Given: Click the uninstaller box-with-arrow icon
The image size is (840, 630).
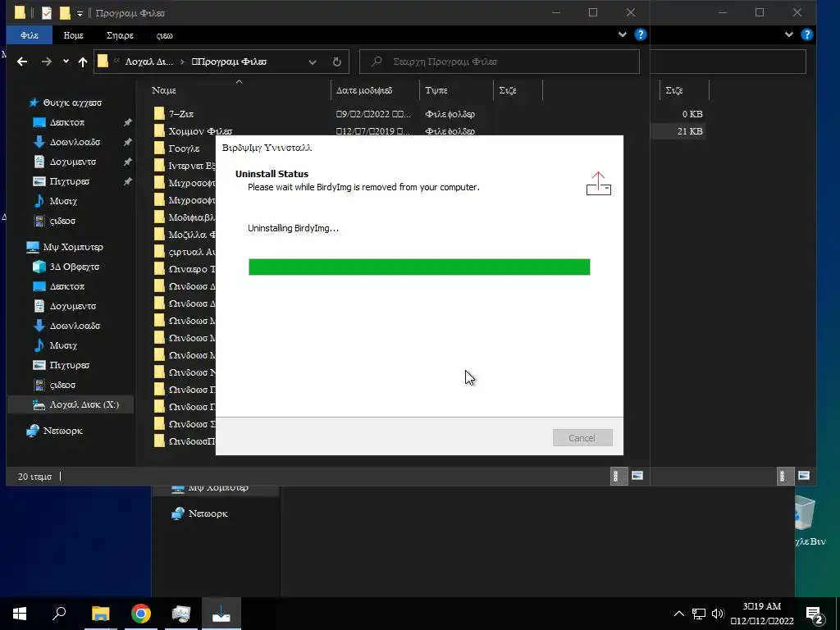Looking at the screenshot, I should (x=598, y=183).
